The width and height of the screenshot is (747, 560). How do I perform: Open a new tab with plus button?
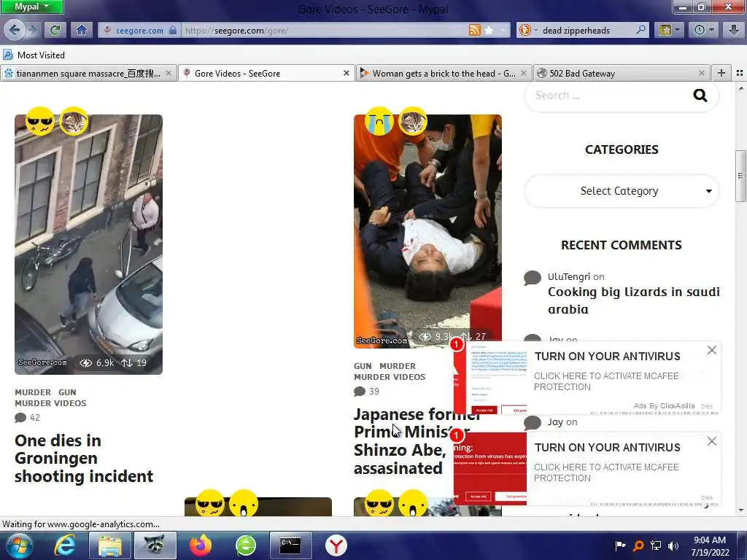tap(721, 73)
